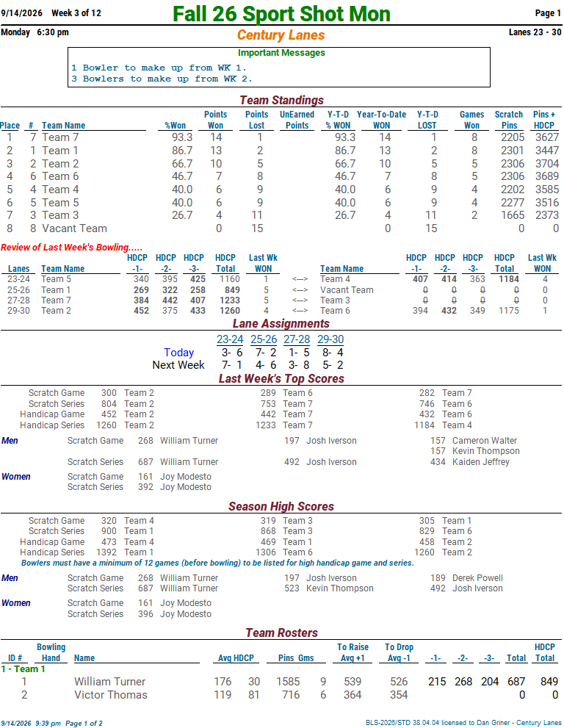Click season handicap series 1392 Team 1
Viewport: 564px width, 728px height.
pos(124,552)
